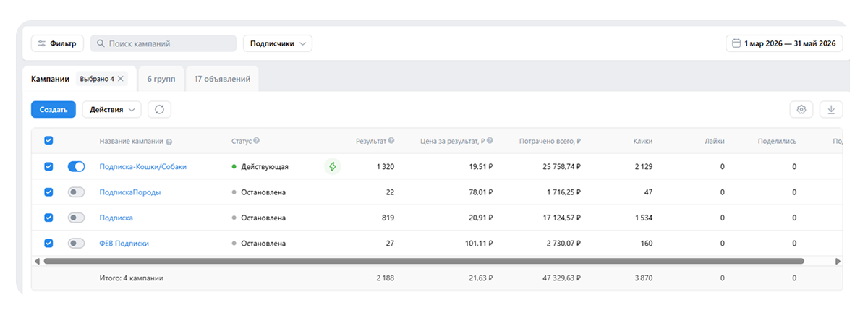Enable the ПодпискаПороды campaign toggle

76,192
